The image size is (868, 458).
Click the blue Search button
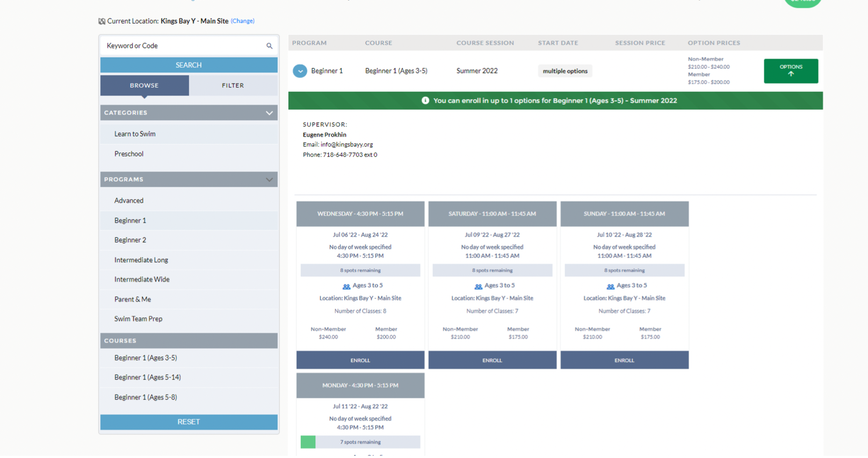(x=189, y=65)
